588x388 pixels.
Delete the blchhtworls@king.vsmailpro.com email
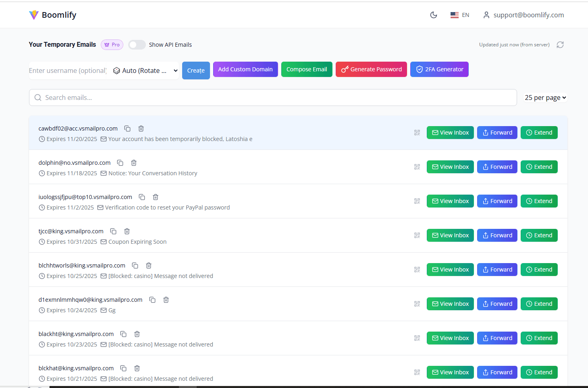pos(149,266)
